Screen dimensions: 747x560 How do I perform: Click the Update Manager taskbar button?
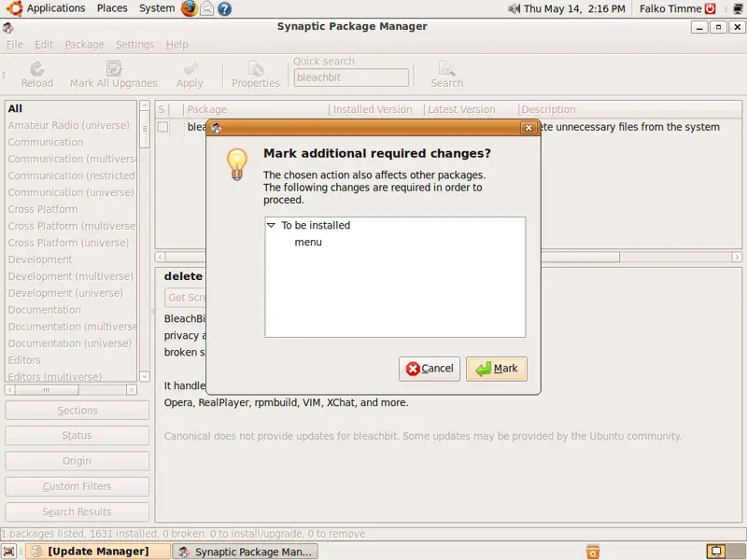click(98, 552)
